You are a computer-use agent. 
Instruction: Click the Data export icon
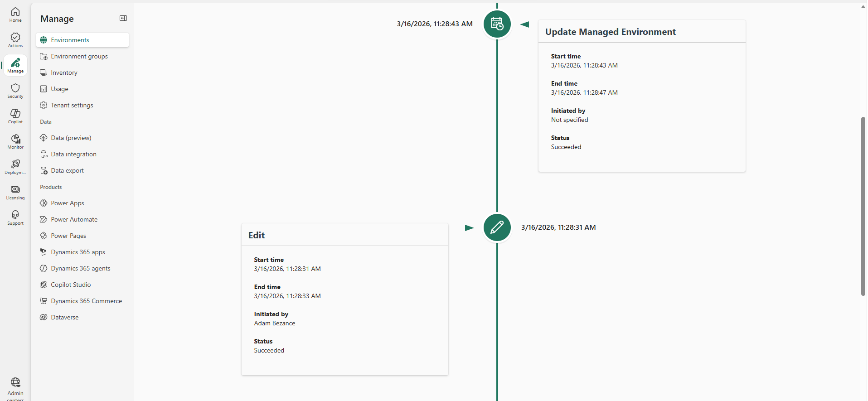(44, 170)
